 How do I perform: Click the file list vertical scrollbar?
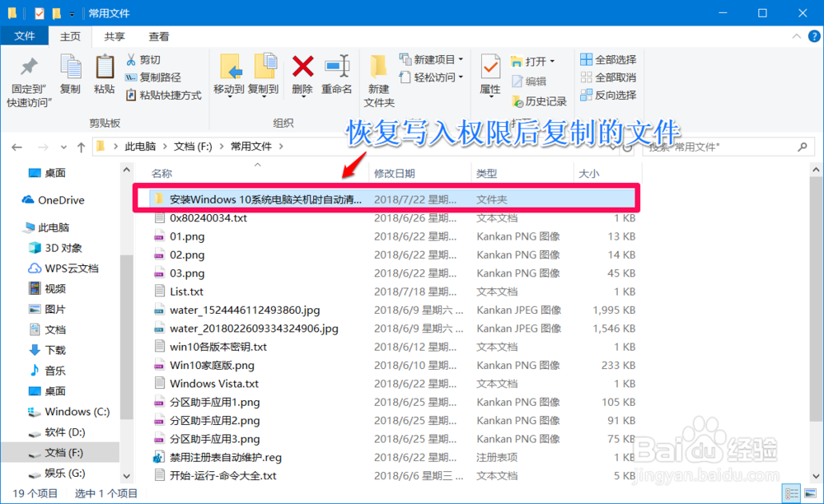point(816,299)
